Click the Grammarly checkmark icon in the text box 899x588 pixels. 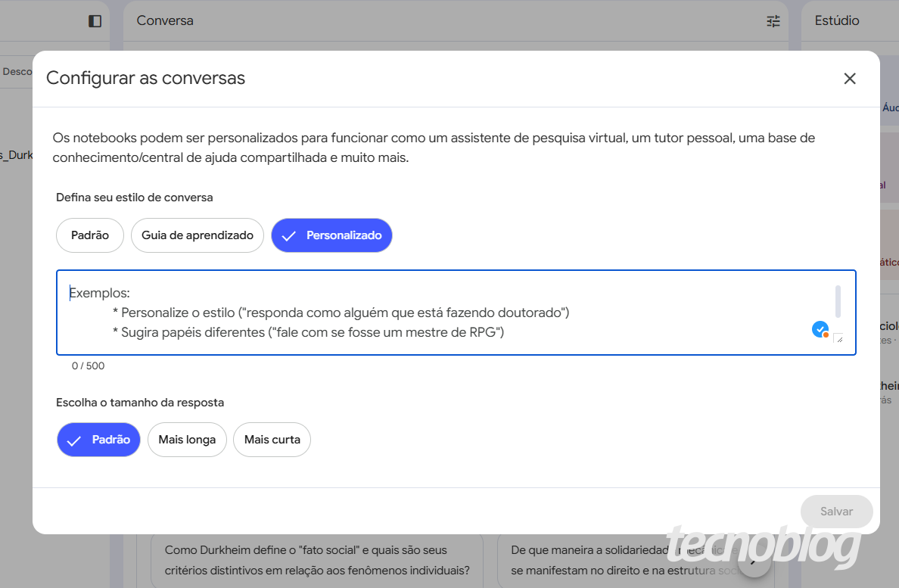pyautogui.click(x=820, y=329)
